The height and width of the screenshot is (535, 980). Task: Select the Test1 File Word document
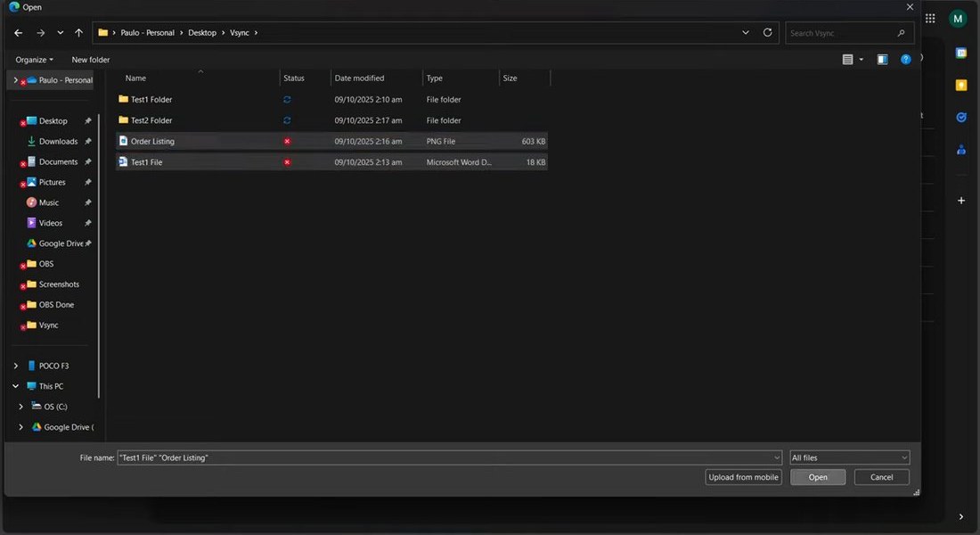point(332,162)
